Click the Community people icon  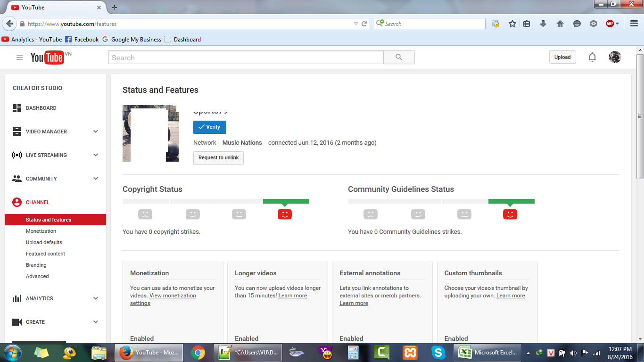pos(17,179)
